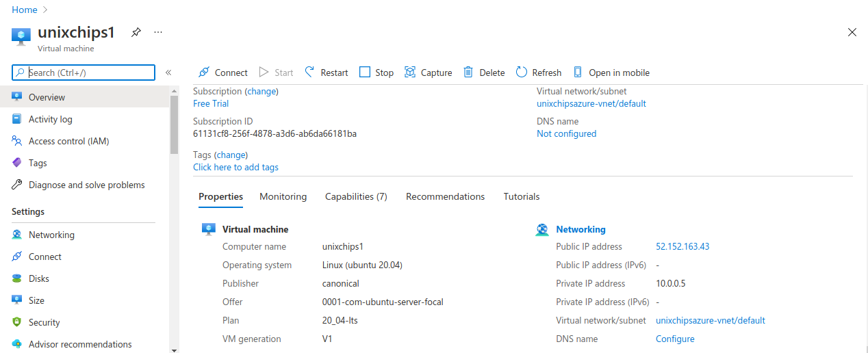Image resolution: width=868 pixels, height=353 pixels.
Task: Change the subscription via change link
Action: (x=261, y=91)
